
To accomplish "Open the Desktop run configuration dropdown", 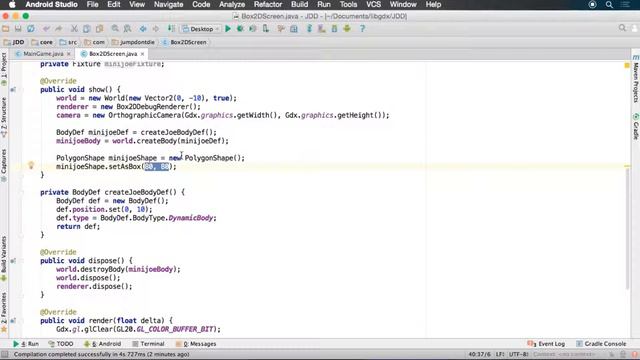I will (201, 29).
